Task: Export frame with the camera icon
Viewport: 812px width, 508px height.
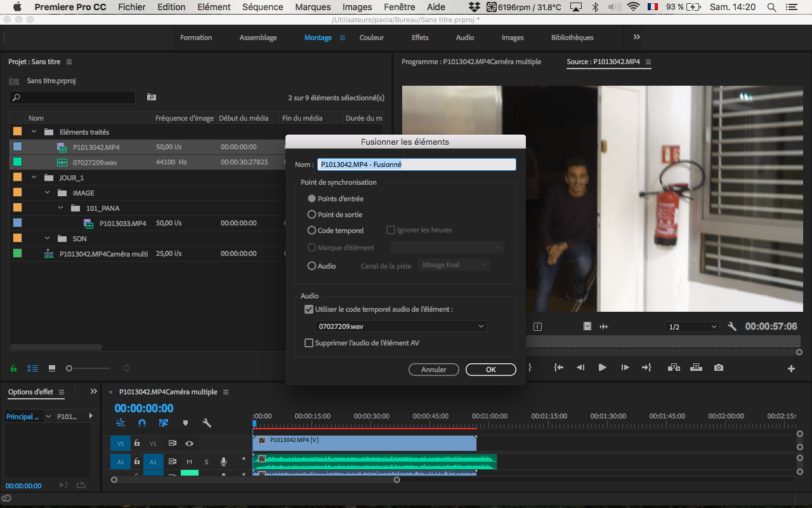Action: (x=718, y=368)
